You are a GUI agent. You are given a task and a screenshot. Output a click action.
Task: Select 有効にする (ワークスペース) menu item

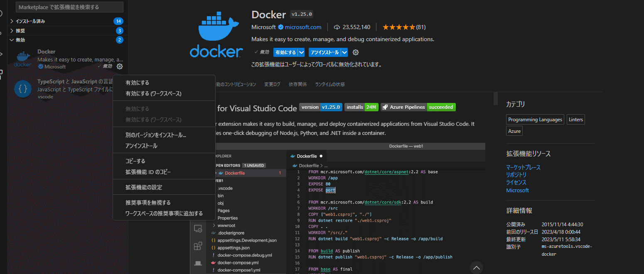(164, 93)
